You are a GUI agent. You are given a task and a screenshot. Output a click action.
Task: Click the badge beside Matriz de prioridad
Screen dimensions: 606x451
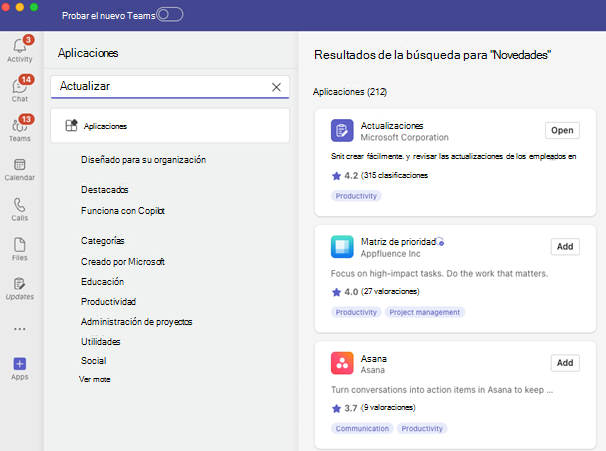(440, 242)
